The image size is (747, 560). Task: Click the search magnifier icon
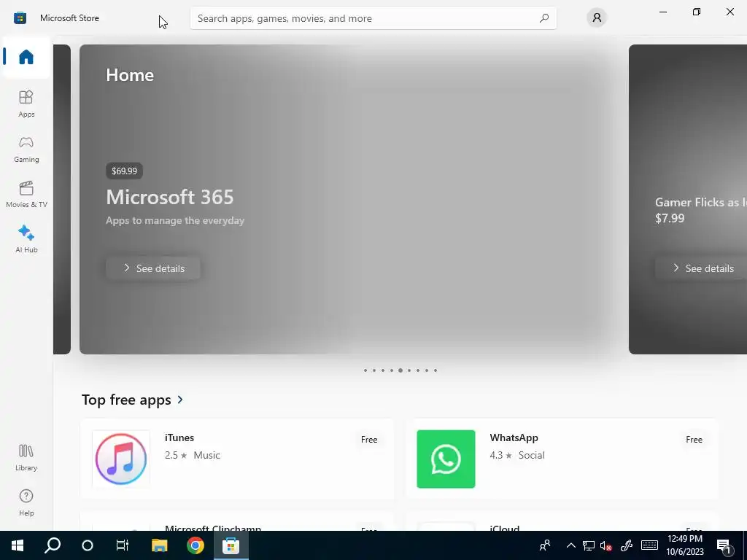(544, 18)
